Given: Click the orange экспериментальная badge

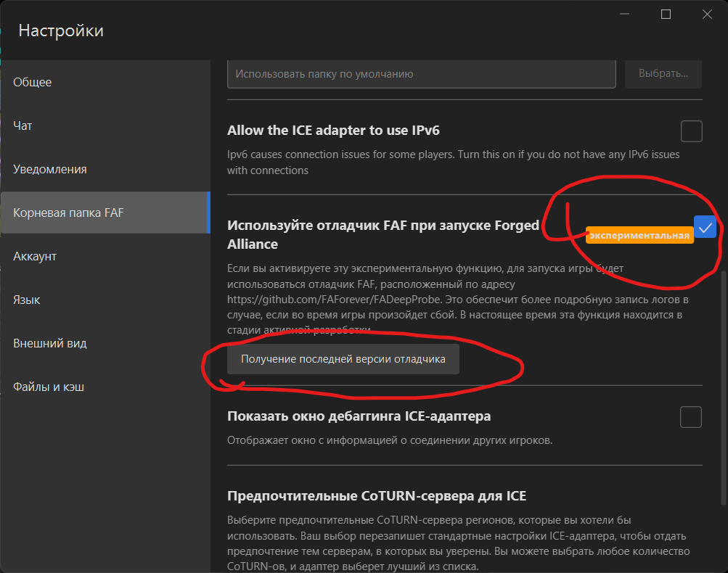Looking at the screenshot, I should click(x=639, y=235).
